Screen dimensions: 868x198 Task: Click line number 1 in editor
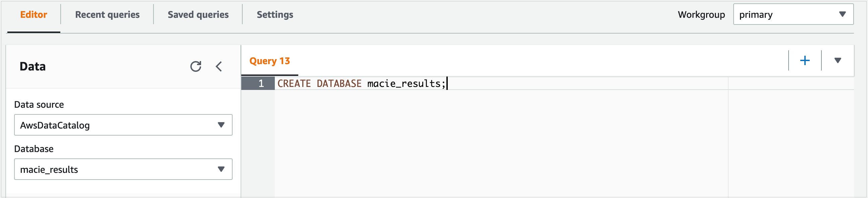[x=261, y=83]
